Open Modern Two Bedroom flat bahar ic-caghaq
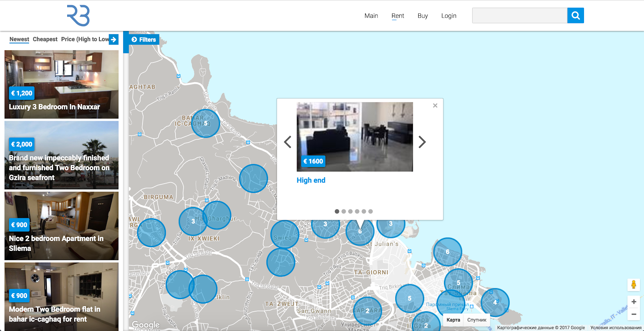This screenshot has height=331, width=644. tap(62, 297)
